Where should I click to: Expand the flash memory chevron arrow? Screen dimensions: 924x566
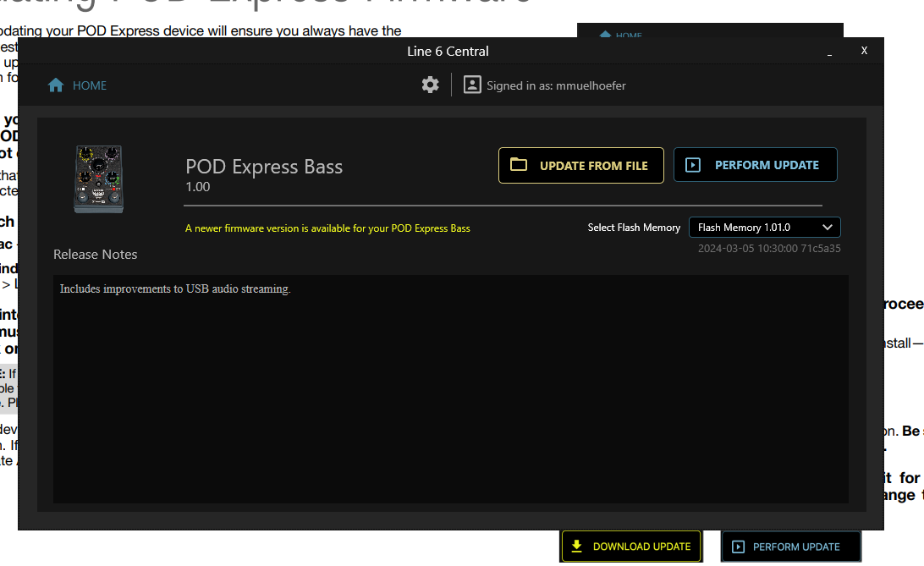click(828, 228)
